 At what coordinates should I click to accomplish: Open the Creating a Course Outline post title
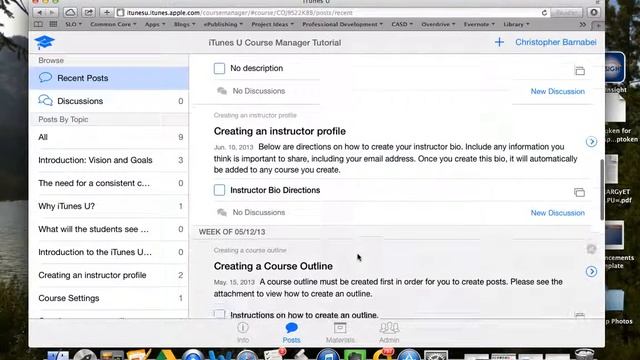coord(273,266)
